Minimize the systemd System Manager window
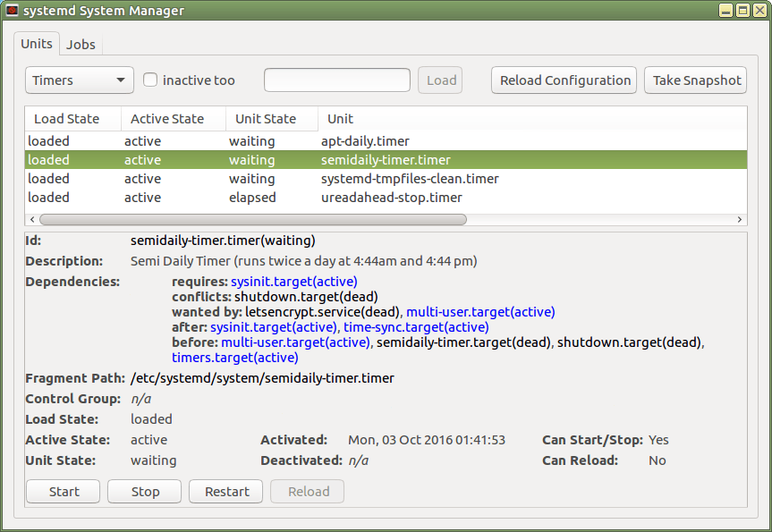The width and height of the screenshot is (772, 532). point(725,11)
